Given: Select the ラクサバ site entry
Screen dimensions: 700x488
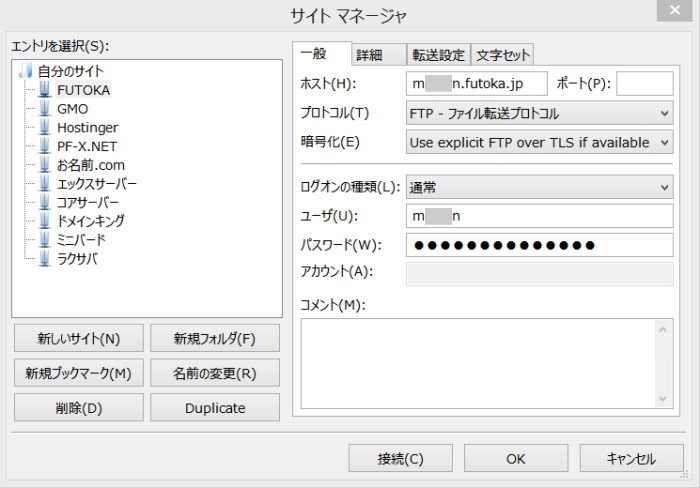Looking at the screenshot, I should pyautogui.click(x=77, y=259).
